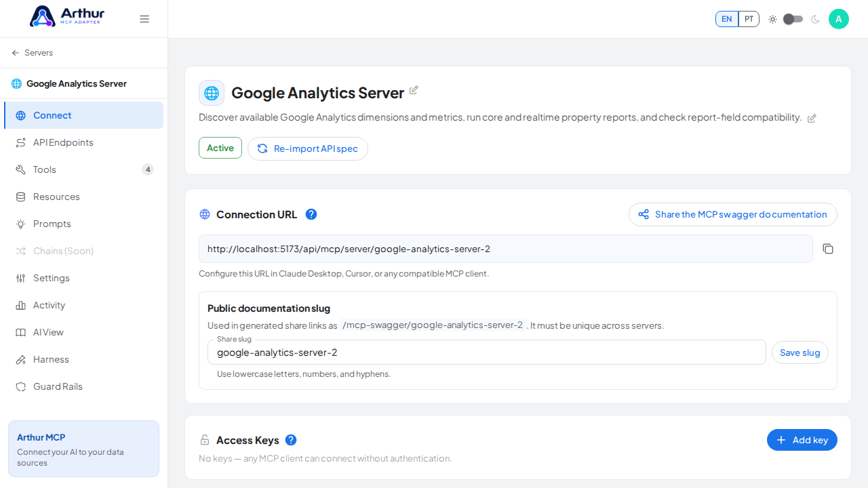Open the user avatar A menu
868x488 pixels.
[839, 19]
